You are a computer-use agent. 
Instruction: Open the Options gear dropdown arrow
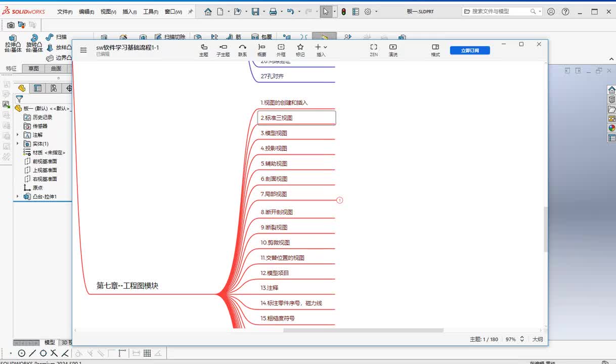point(376,12)
